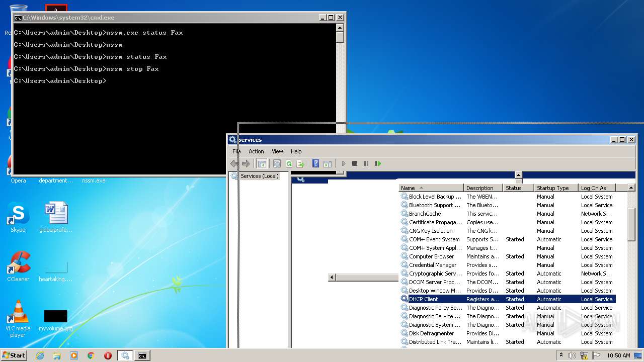Sort by the Startup Type column header
Viewport: 644px width, 362px height.
click(x=556, y=188)
